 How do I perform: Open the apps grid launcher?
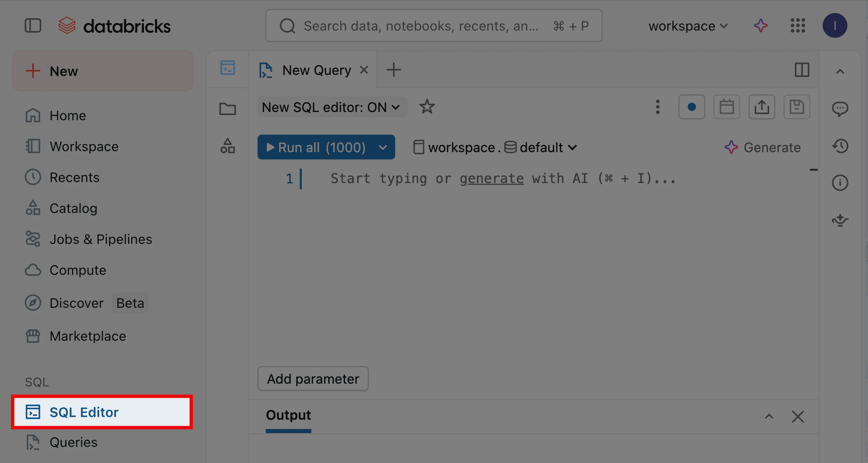798,26
